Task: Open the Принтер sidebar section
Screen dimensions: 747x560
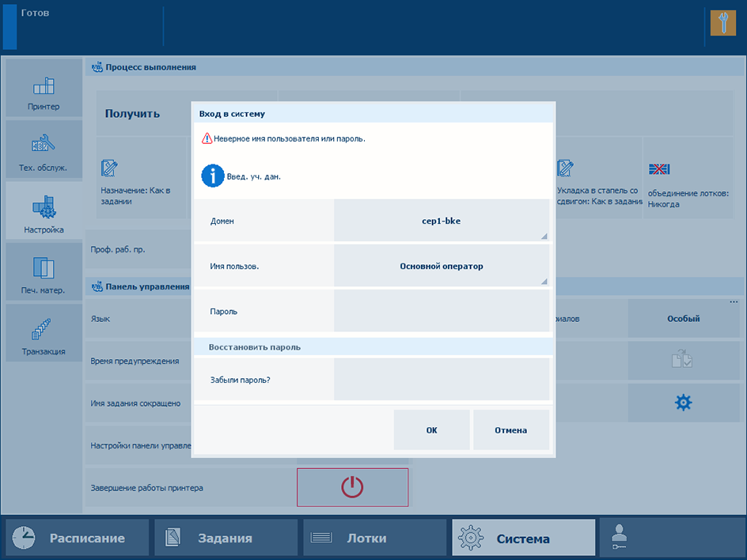Action: pos(44,89)
